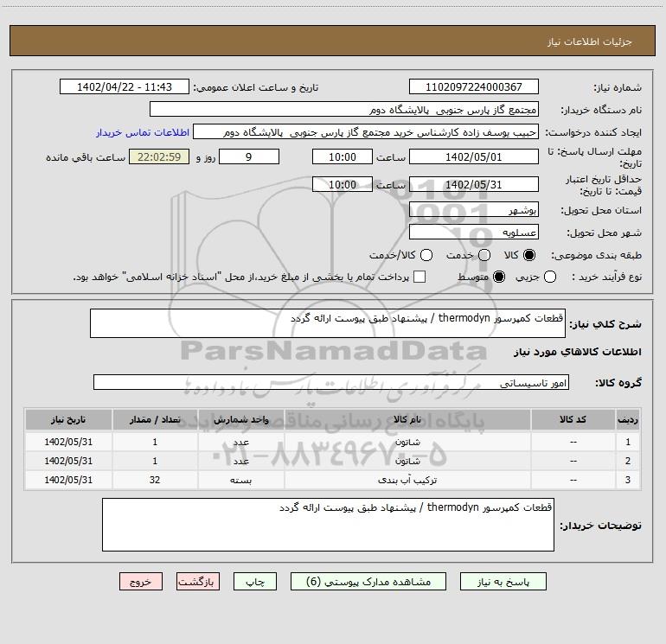
Task: Click the date cell in row 3
Action: pos(68,480)
